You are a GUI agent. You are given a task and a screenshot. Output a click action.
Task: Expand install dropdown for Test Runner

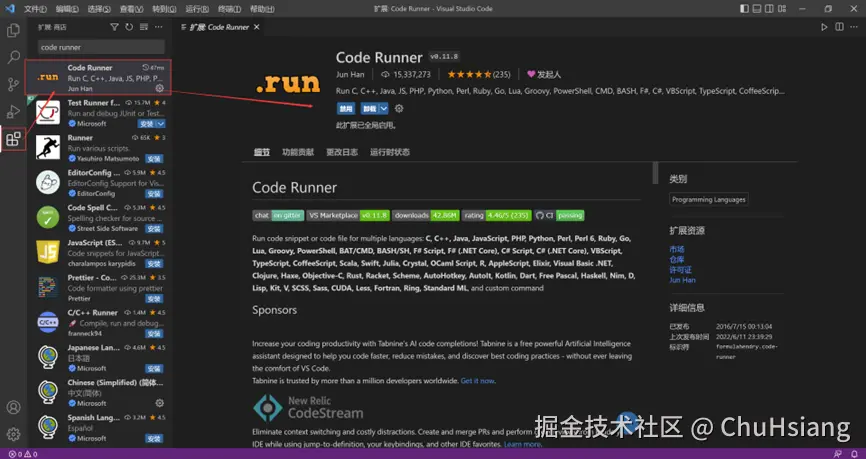click(161, 124)
